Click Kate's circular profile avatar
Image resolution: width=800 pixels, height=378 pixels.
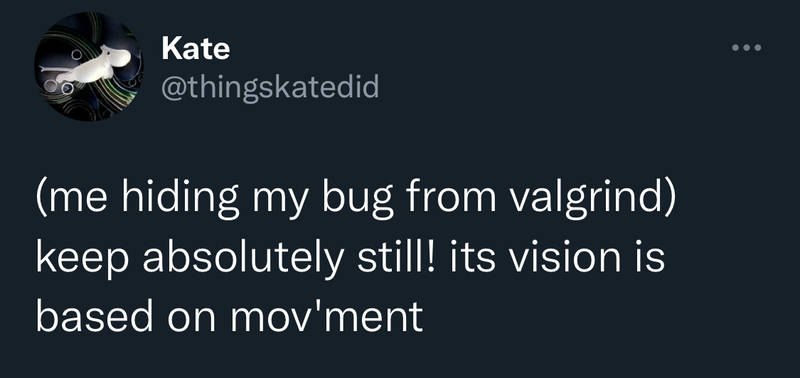(x=89, y=66)
